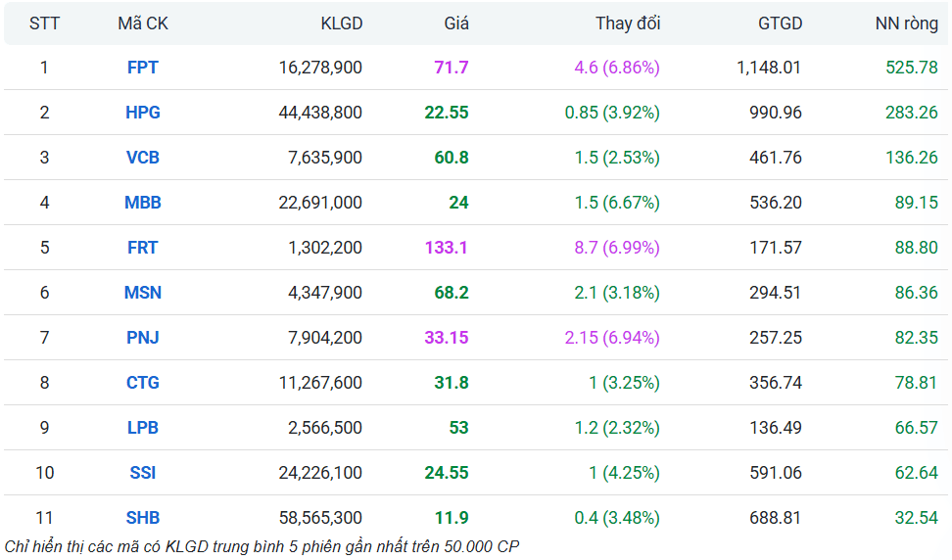The image size is (952, 560).
Task: Click SSI trade value 591.06
Action: click(x=776, y=473)
